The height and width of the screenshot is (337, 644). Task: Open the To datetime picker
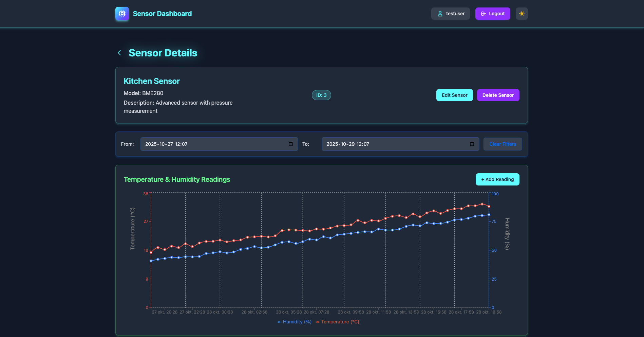tap(400, 144)
